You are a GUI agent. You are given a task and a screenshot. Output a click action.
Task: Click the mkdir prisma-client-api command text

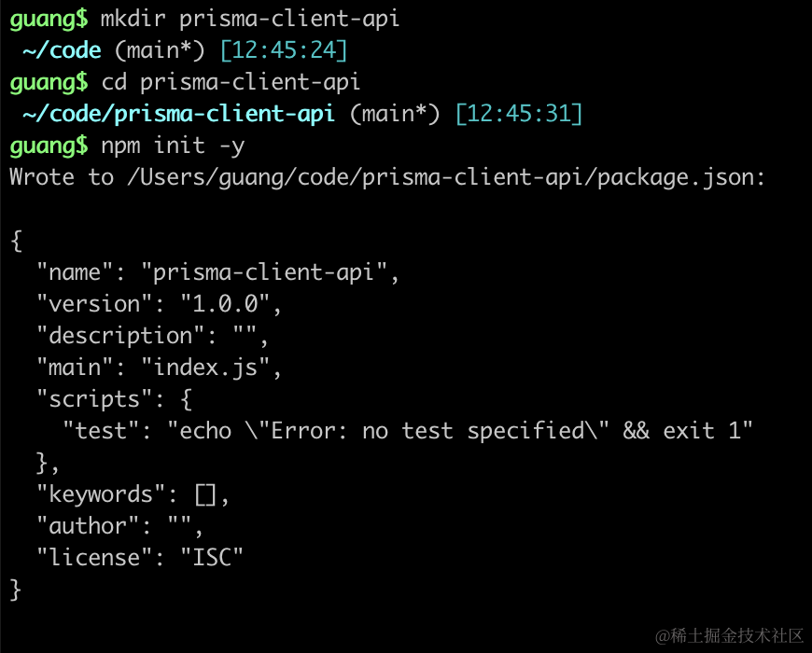[250, 20]
